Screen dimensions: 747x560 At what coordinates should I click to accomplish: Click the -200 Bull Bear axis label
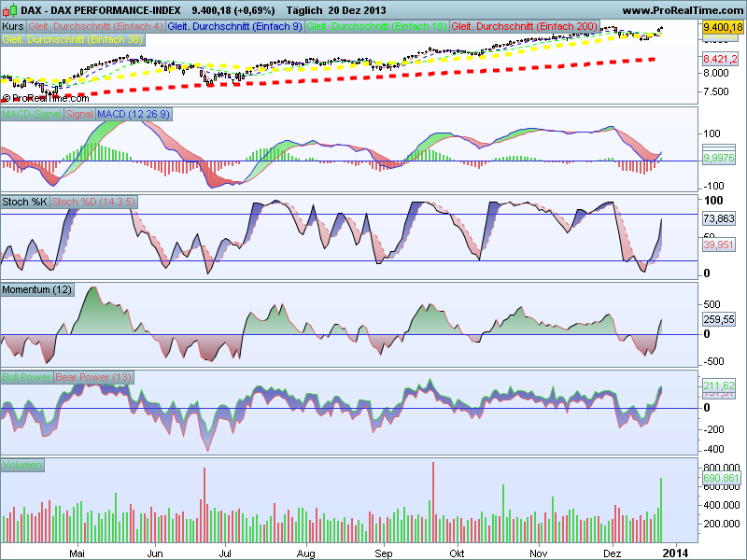713,429
